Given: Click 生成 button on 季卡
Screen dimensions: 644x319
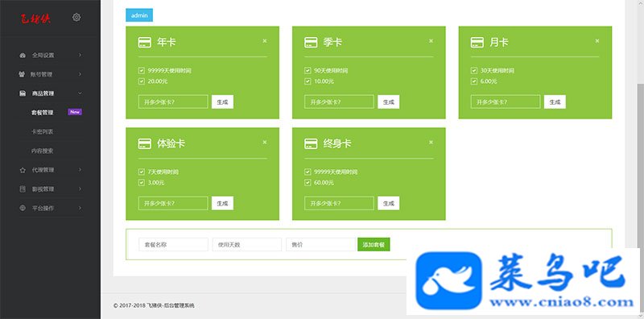Looking at the screenshot, I should [x=389, y=102].
